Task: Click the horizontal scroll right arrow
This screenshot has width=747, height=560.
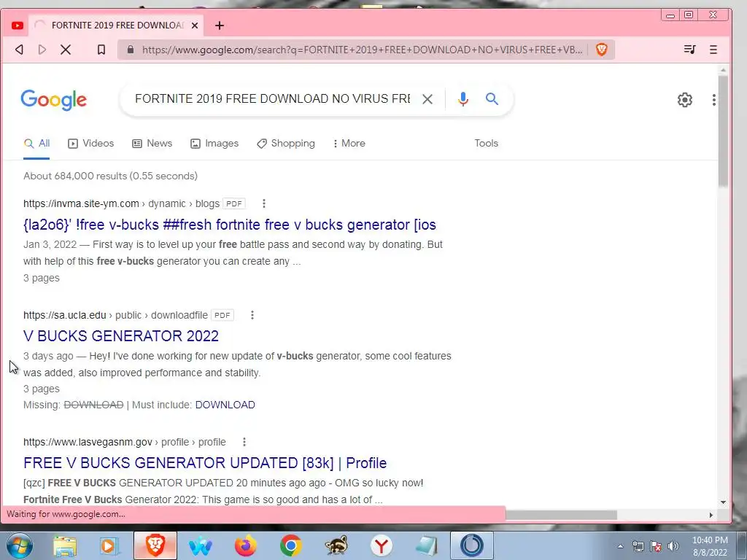Action: point(711,516)
